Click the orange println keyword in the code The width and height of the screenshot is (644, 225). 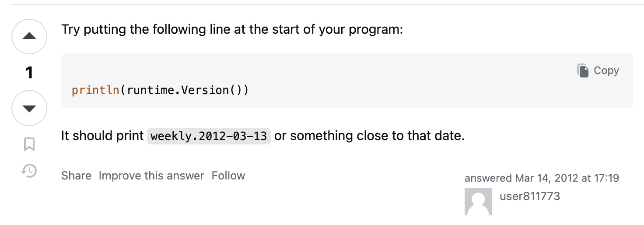pyautogui.click(x=95, y=91)
